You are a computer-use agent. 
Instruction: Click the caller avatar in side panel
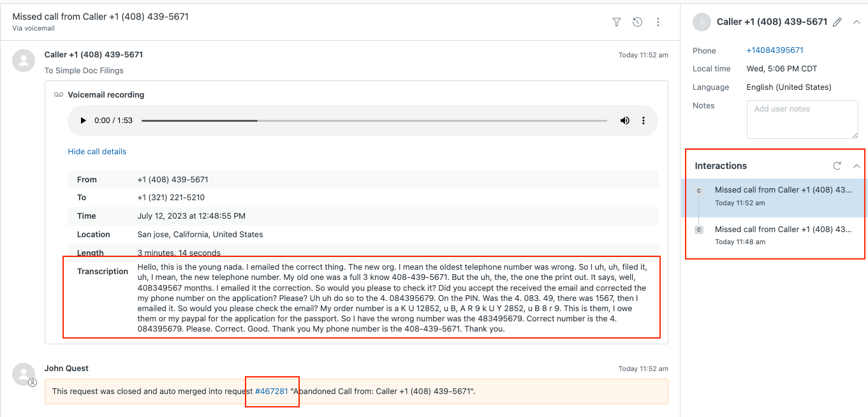click(702, 22)
